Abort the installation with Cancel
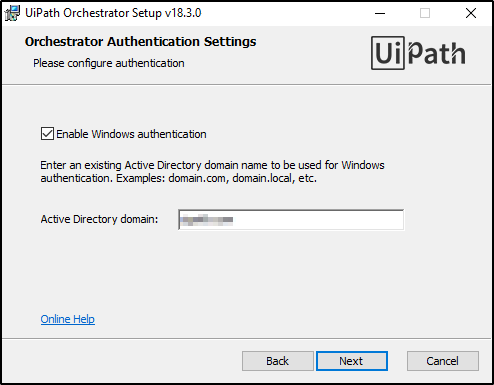The height and width of the screenshot is (385, 494). [443, 361]
